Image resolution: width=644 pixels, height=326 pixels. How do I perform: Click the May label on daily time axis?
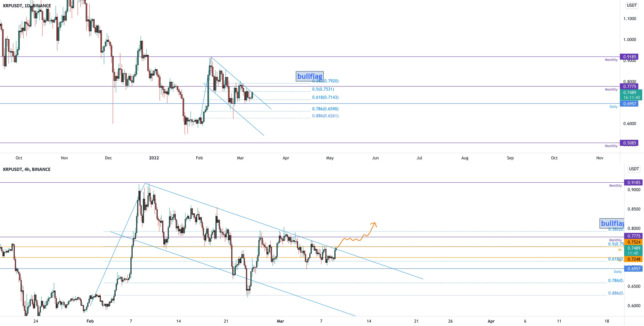(330, 158)
